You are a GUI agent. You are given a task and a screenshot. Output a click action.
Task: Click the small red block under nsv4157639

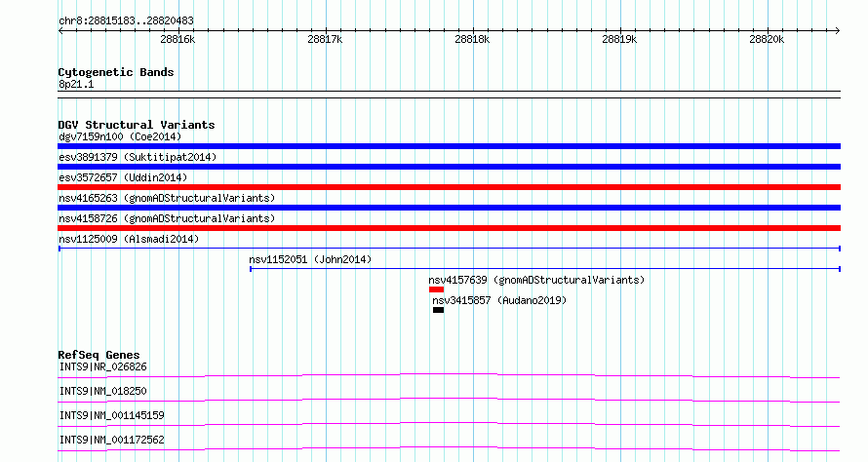(436, 289)
